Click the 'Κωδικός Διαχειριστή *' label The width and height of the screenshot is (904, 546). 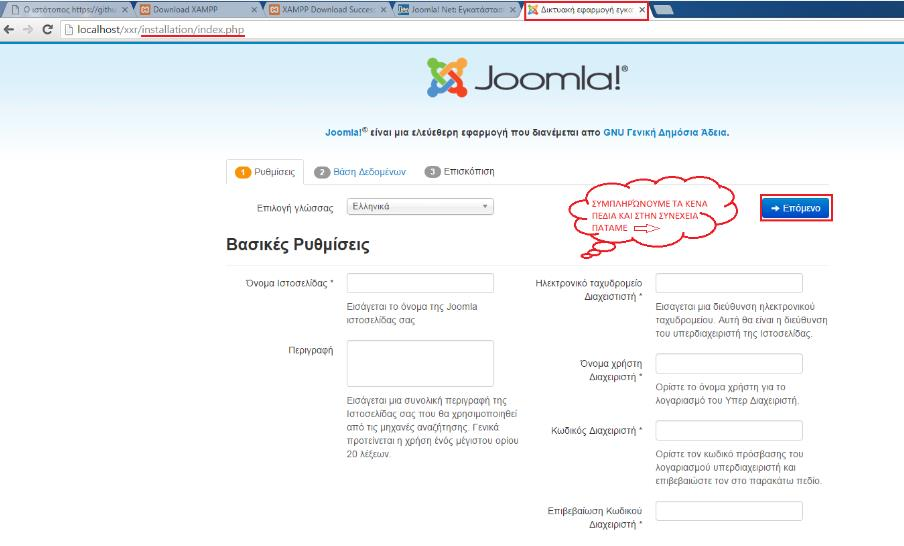597,431
